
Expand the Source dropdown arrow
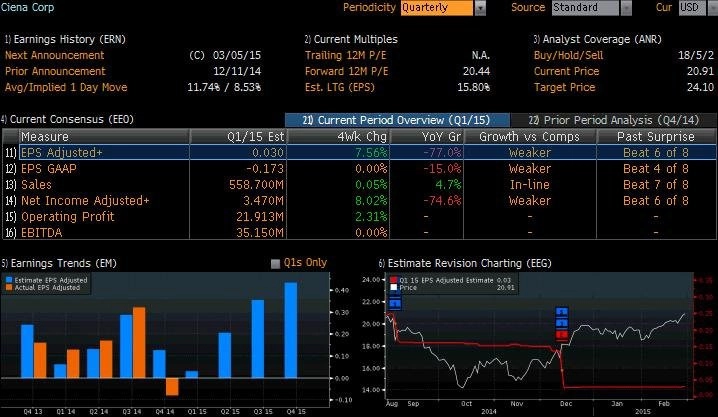(626, 8)
